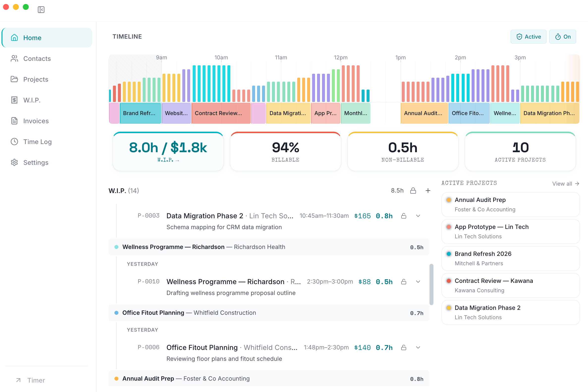Collapse Wellness Programme — Richardson group header
This screenshot has width=588, height=392.
point(269,247)
